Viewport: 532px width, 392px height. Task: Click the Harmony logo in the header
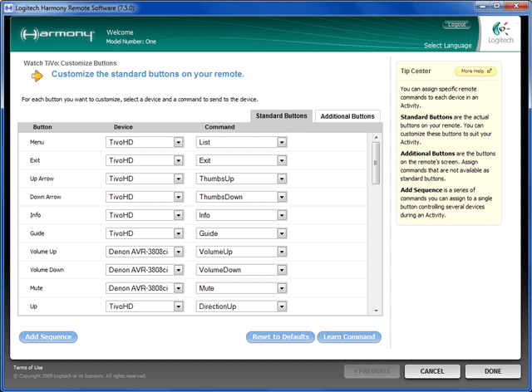(x=57, y=34)
